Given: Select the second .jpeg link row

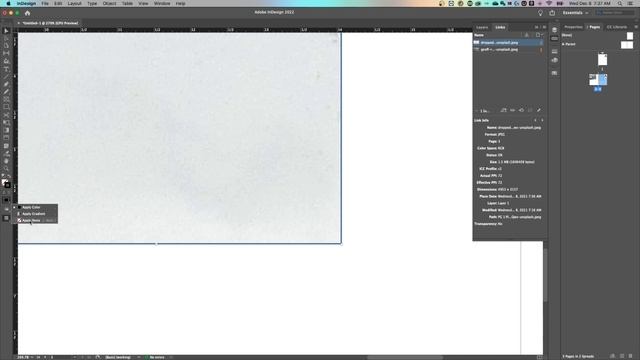Looking at the screenshot, I should pyautogui.click(x=509, y=49).
